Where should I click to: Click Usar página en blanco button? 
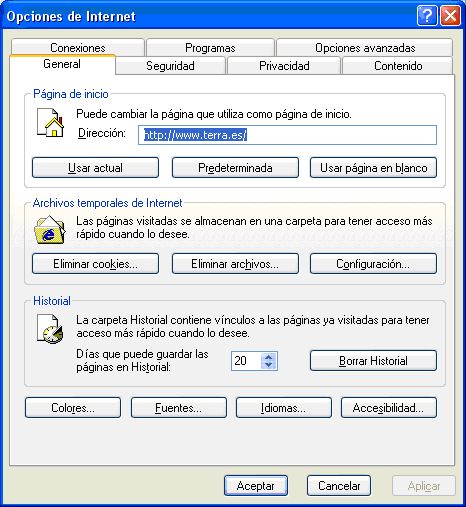pyautogui.click(x=373, y=167)
